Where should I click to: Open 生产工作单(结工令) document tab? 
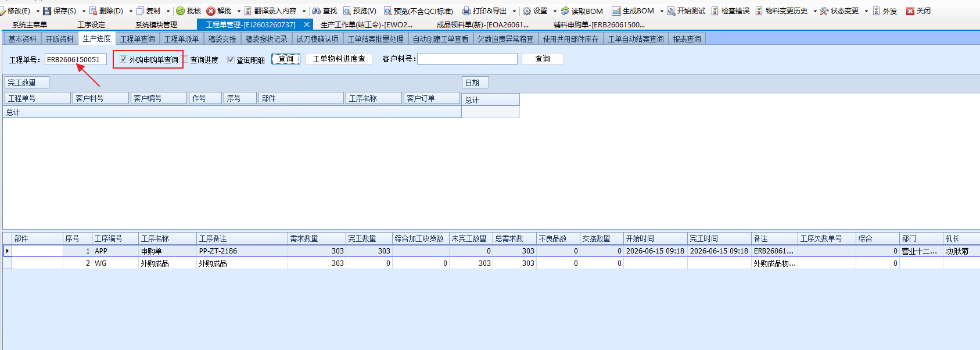pyautogui.click(x=367, y=25)
